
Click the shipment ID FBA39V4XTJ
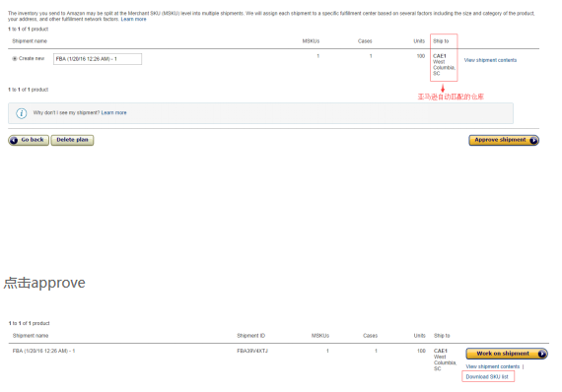click(252, 351)
